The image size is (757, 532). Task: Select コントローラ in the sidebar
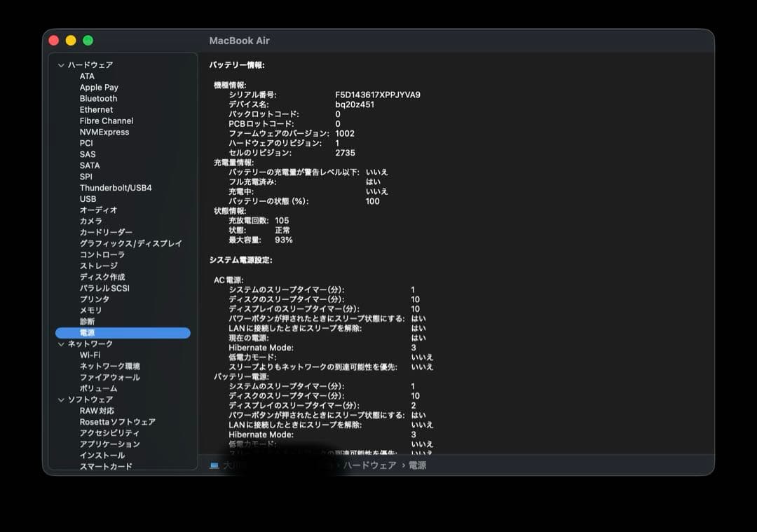tap(102, 254)
